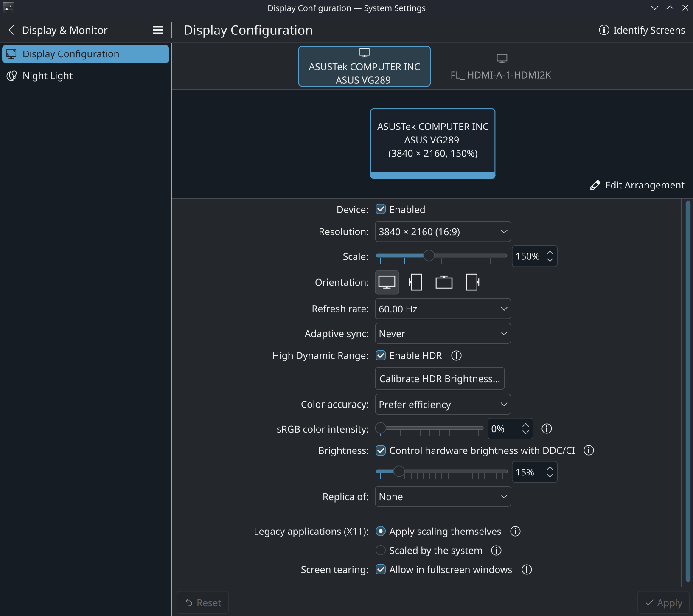Choose the rotate-left portrait orientation icon
The image size is (693, 616).
(x=415, y=282)
